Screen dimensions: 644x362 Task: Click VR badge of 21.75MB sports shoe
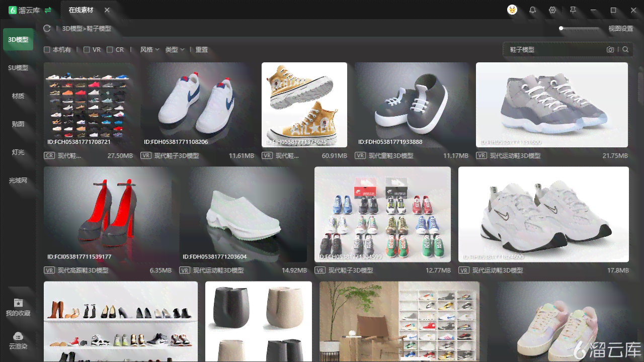[x=481, y=156]
